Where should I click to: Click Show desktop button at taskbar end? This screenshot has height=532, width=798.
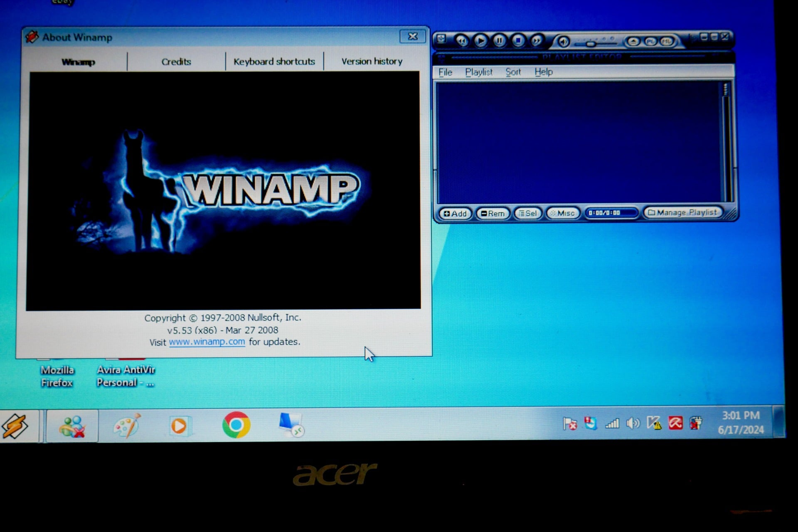tap(779, 422)
